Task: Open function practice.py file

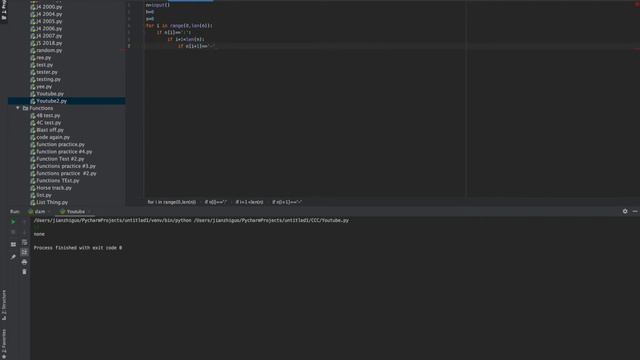Action: [x=60, y=144]
